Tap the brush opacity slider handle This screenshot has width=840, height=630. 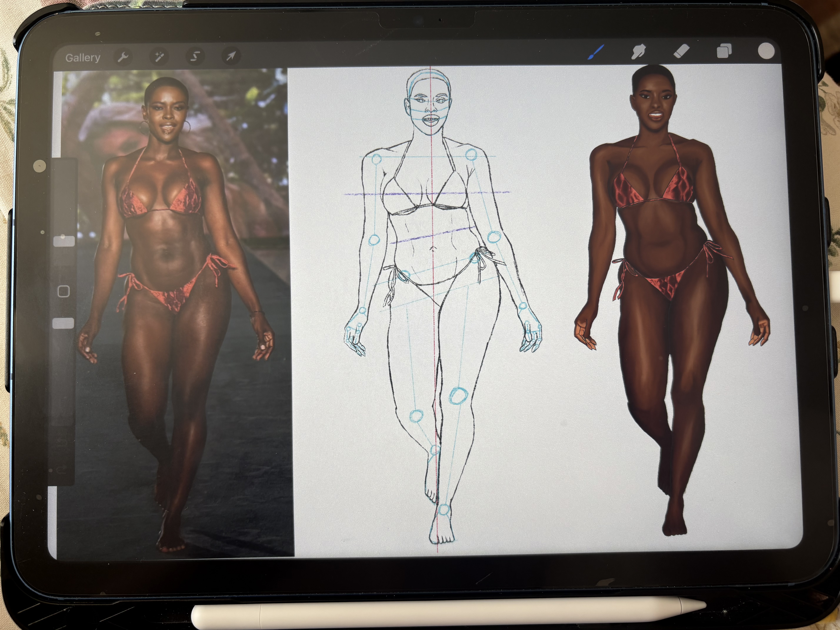(63, 323)
